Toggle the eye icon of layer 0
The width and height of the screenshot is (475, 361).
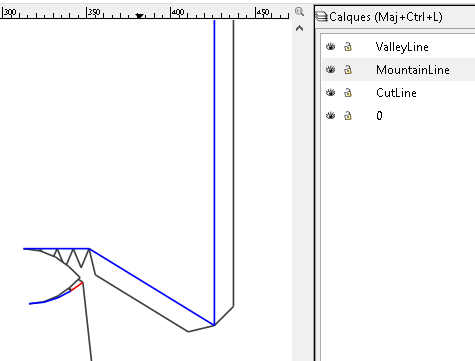click(330, 116)
